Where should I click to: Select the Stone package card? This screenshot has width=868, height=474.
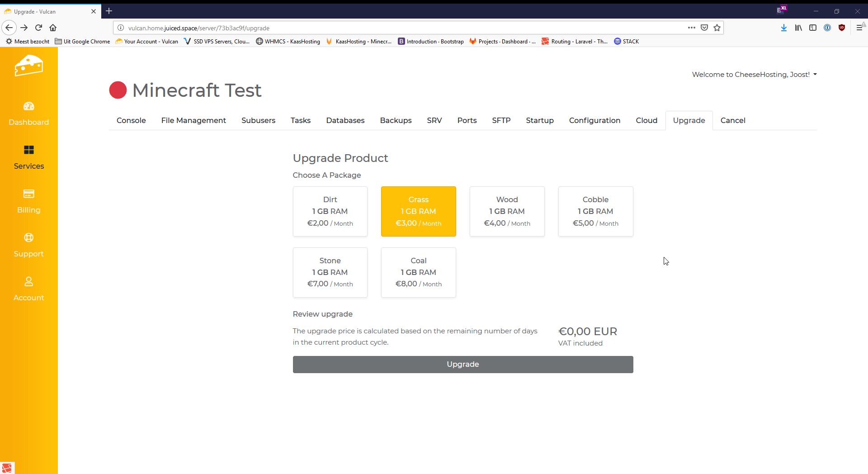pyautogui.click(x=330, y=272)
